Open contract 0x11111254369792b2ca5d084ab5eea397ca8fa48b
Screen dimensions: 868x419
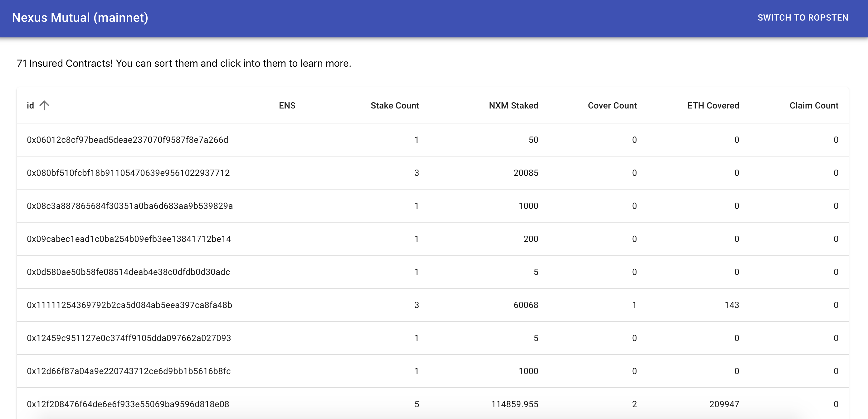129,305
